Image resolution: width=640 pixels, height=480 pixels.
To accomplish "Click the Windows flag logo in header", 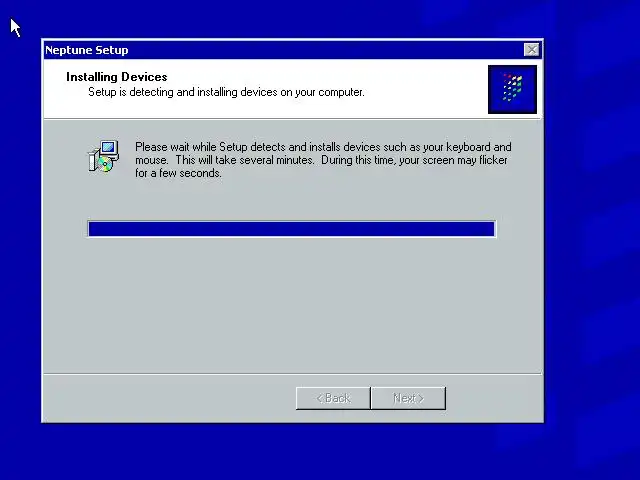I will click(x=512, y=89).
